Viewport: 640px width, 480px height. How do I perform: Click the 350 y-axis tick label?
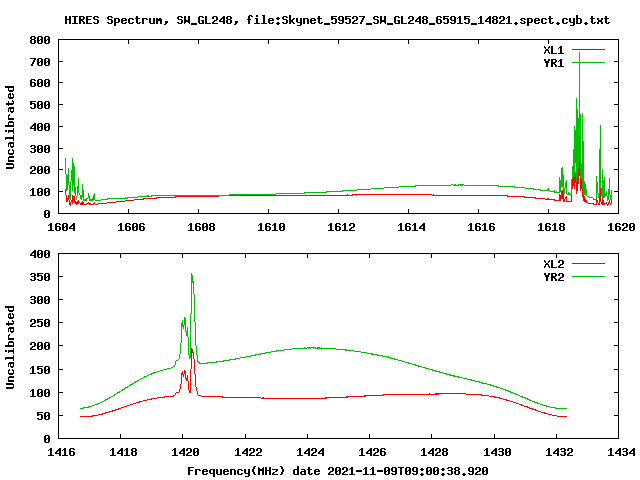[x=40, y=277]
